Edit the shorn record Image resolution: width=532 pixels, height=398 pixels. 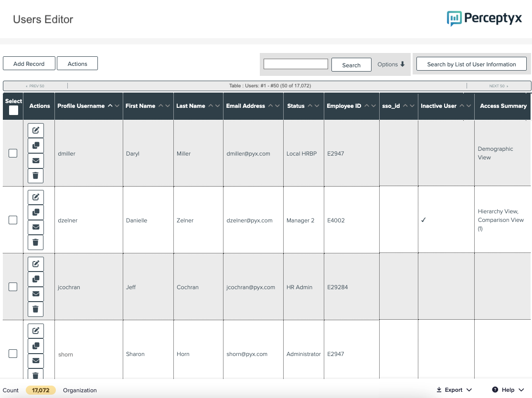pos(36,331)
